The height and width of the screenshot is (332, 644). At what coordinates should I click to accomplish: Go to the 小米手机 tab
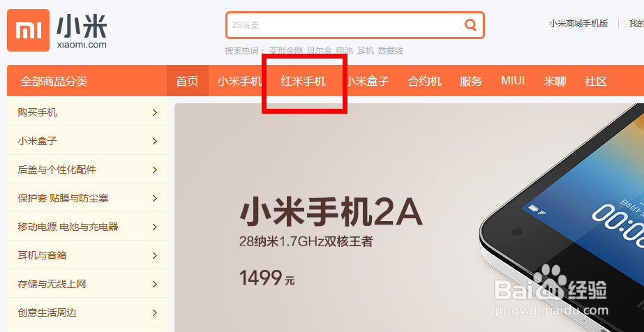pyautogui.click(x=239, y=81)
